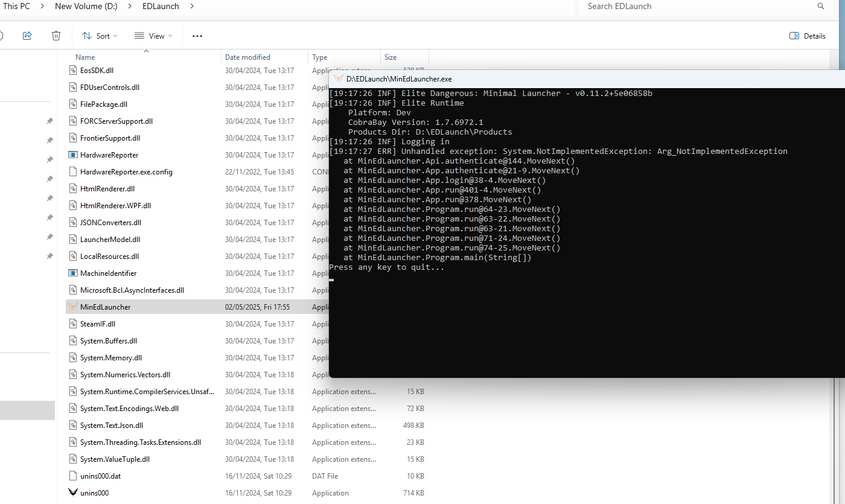The image size is (845, 504).
Task: Open the Sort dropdown
Action: click(100, 36)
